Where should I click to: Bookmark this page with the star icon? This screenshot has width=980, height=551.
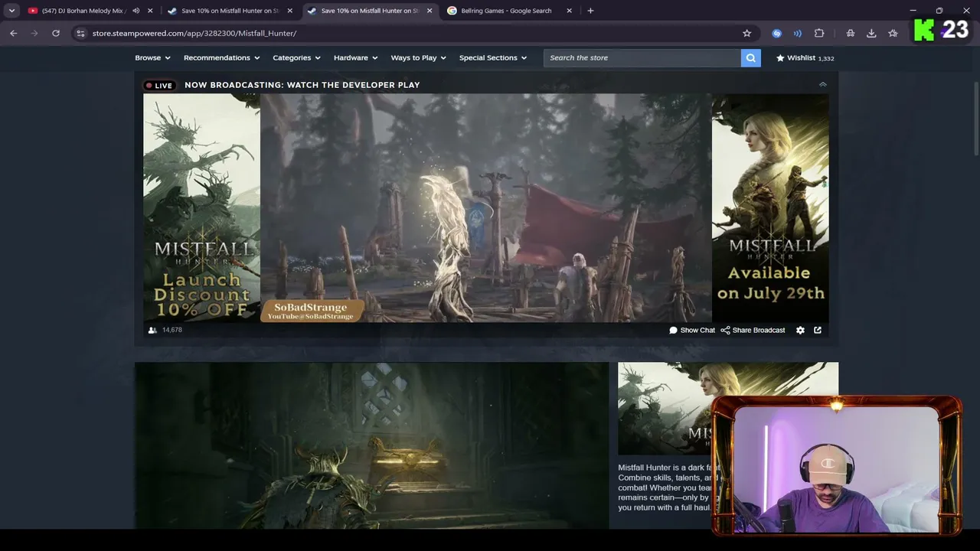click(746, 33)
